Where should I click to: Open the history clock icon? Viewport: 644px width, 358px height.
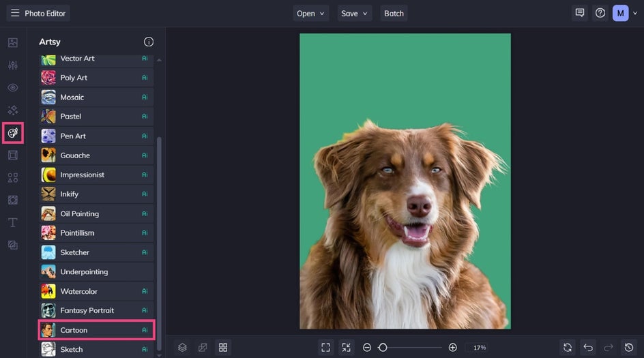[x=629, y=348]
